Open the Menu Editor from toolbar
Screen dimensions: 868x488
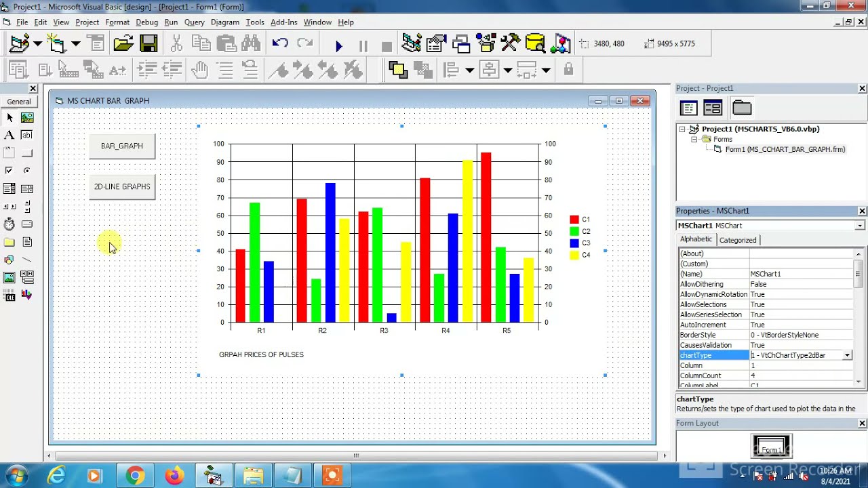97,44
